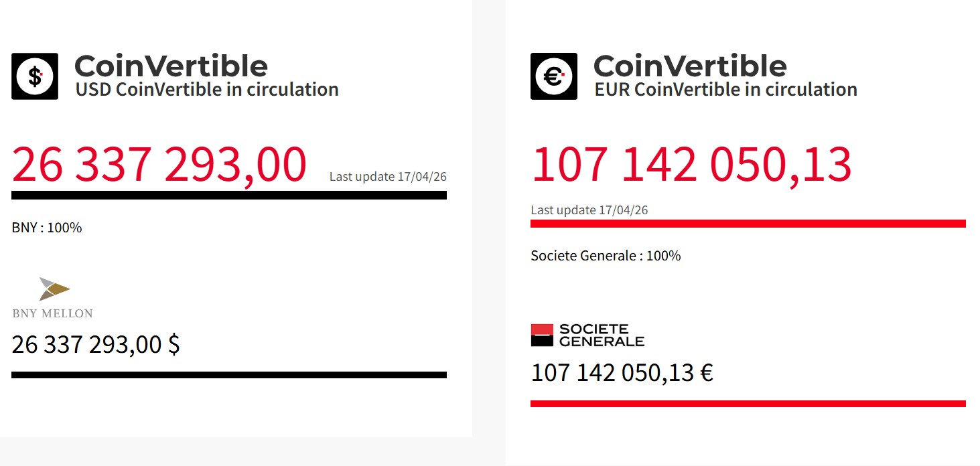This screenshot has width=980, height=466.
Task: Click the USD CoinVertible dollar icon
Action: [35, 76]
